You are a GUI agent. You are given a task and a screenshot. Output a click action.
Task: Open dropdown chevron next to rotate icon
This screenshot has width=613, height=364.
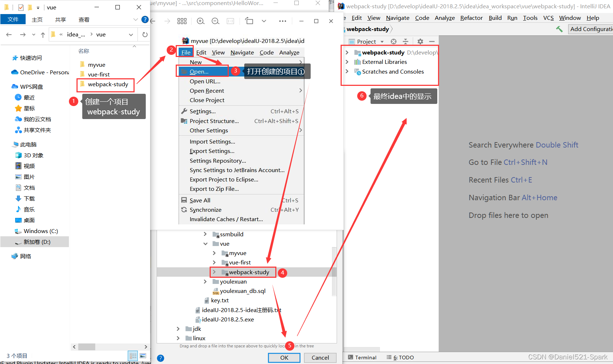click(x=264, y=21)
